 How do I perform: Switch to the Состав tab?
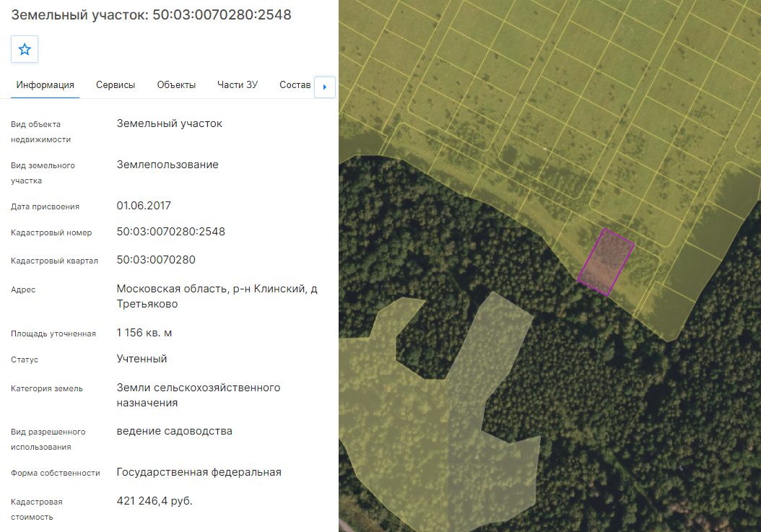(x=295, y=85)
